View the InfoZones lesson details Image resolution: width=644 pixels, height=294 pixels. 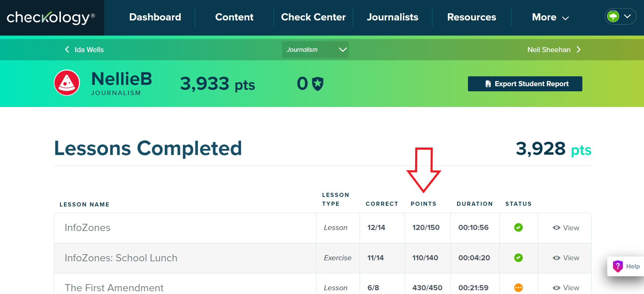pos(566,228)
